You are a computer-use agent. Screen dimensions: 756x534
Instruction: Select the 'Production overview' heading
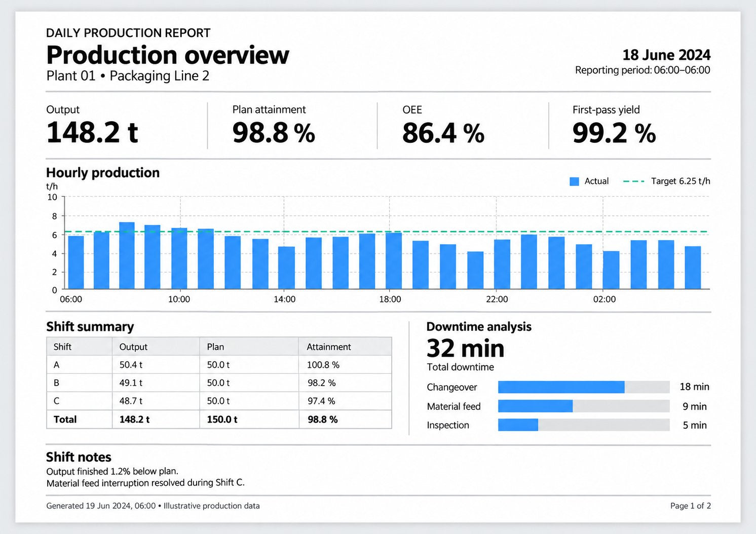pyautogui.click(x=168, y=55)
